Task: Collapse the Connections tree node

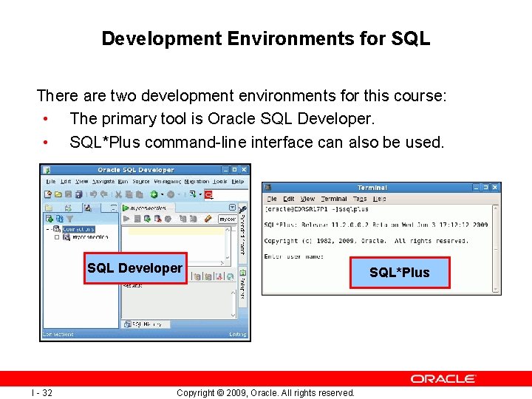Action: 48,229
